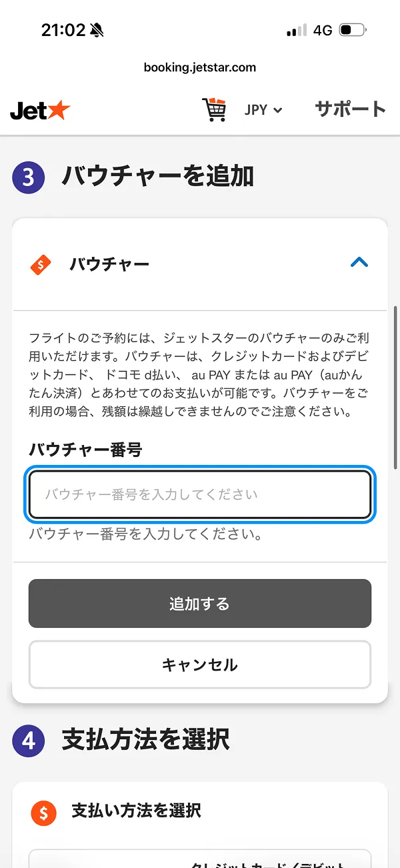Click the 追加する button
This screenshot has height=868, width=400.
tap(199, 603)
